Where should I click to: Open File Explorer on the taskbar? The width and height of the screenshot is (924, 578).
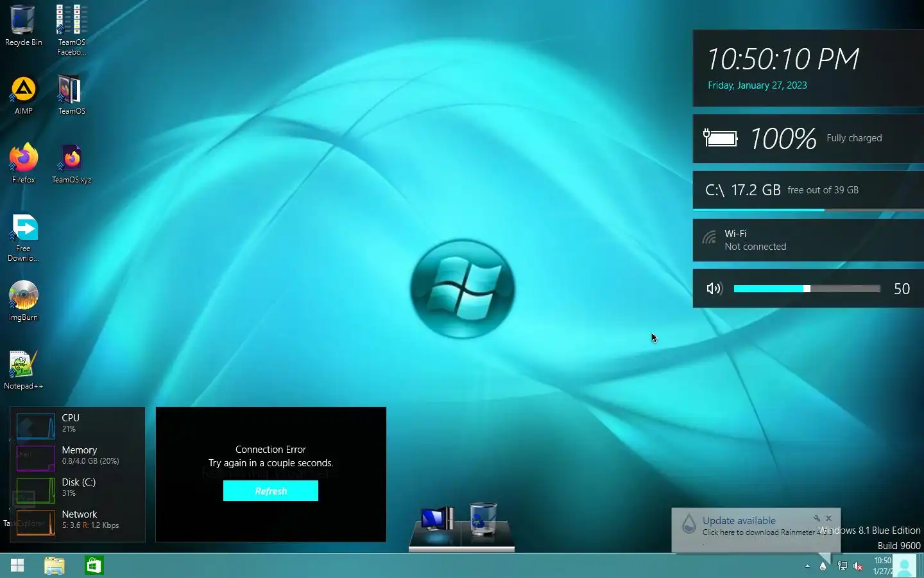point(55,565)
